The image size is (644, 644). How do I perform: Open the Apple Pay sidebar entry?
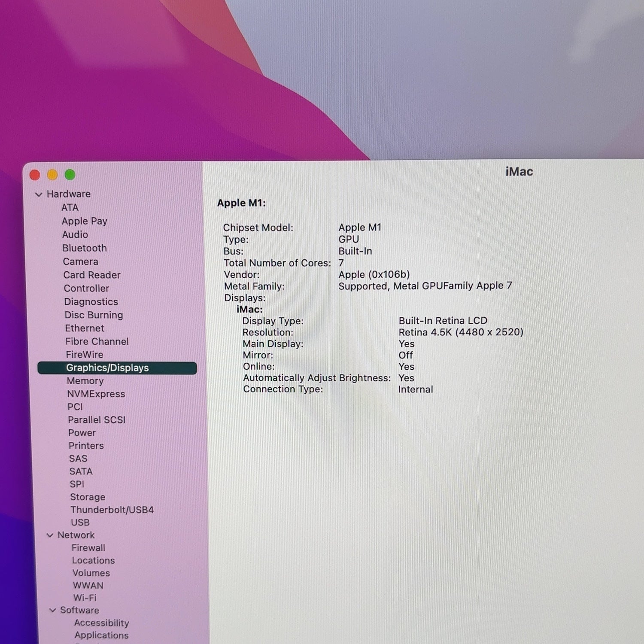(x=84, y=221)
